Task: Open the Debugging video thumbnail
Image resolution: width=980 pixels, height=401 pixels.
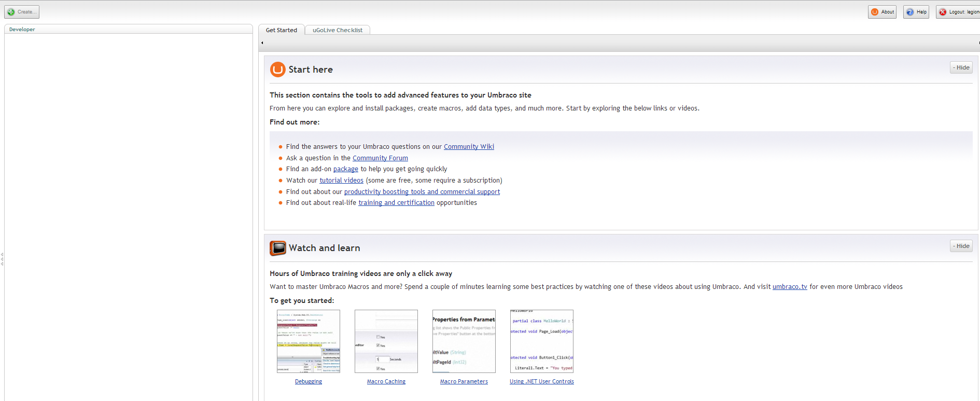Action: click(x=309, y=341)
